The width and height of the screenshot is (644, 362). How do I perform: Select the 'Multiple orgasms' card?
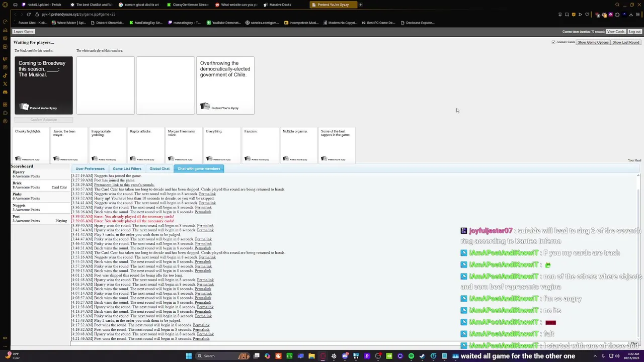coord(298,145)
